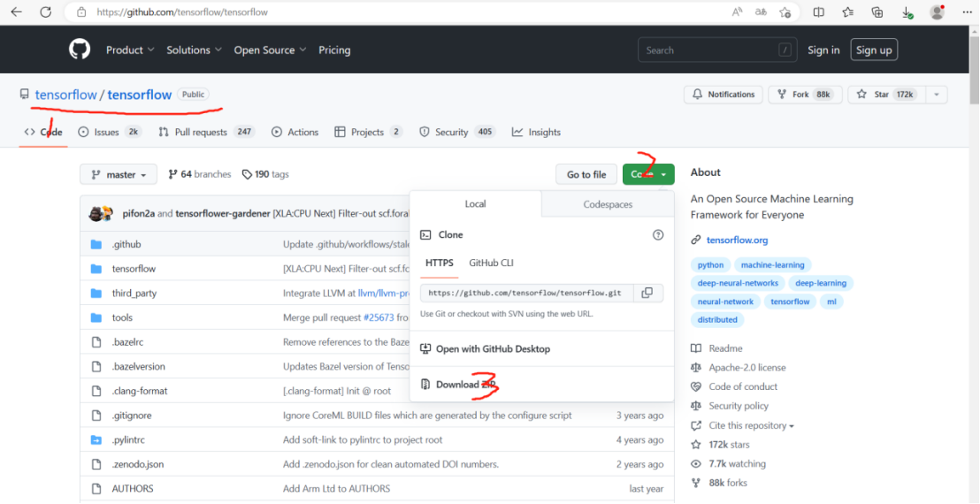
Task: Open the Security tab
Action: [457, 132]
